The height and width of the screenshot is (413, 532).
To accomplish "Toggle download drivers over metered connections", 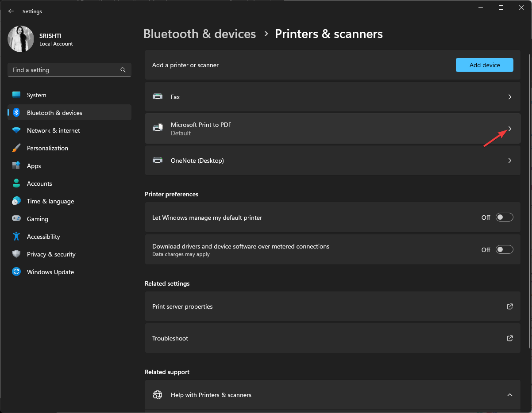I will pos(504,249).
